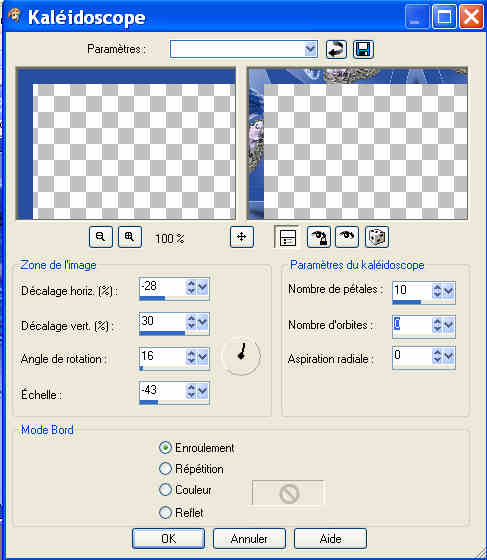Select the Couleur radio button
The height and width of the screenshot is (560, 487).
[x=165, y=490]
